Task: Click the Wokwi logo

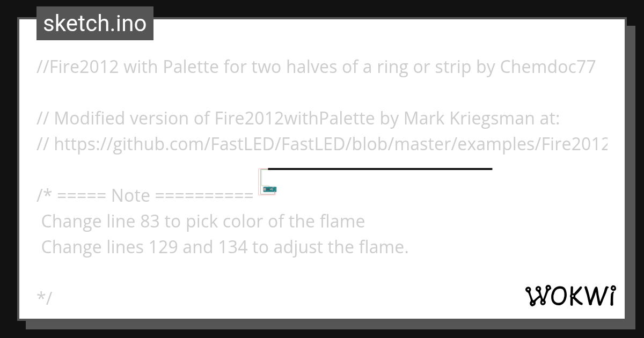Action: pyautogui.click(x=570, y=296)
